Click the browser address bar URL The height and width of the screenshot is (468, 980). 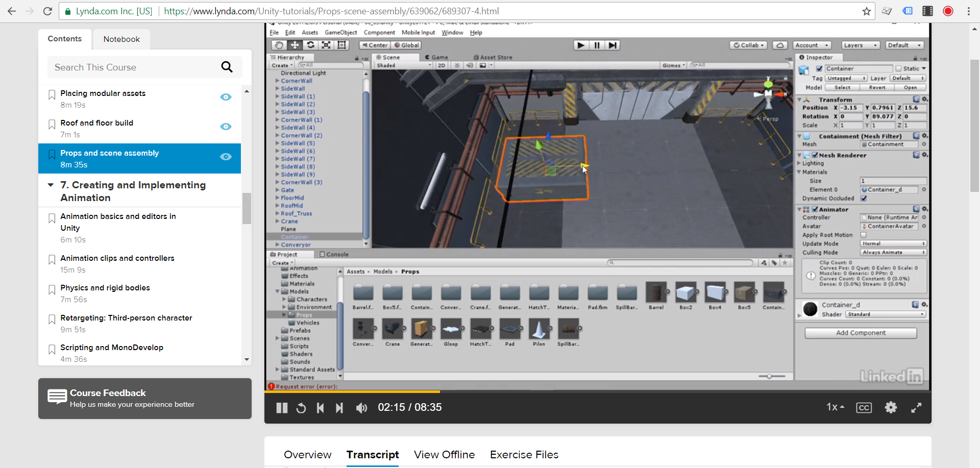[331, 11]
